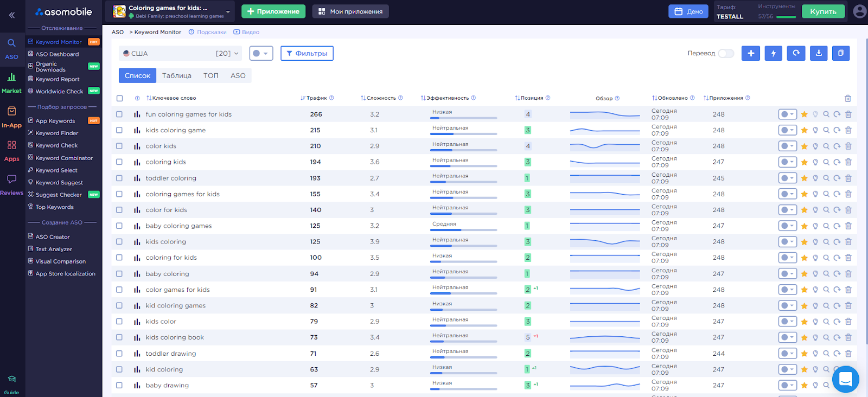The image size is (868, 397).
Task: Click effectiveness bar for 'baby coloring games'
Action: pyautogui.click(x=464, y=229)
